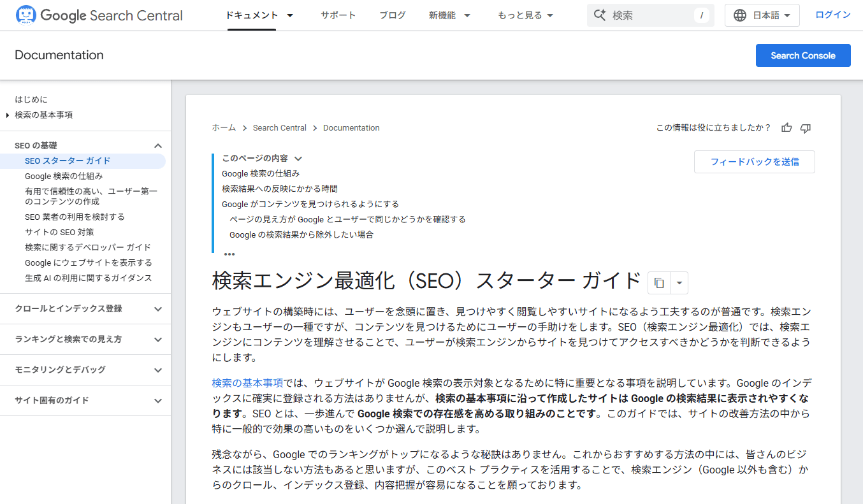This screenshot has width=863, height=504.
Task: Expand ランキングと検索での見え方 section
Action: 158,340
